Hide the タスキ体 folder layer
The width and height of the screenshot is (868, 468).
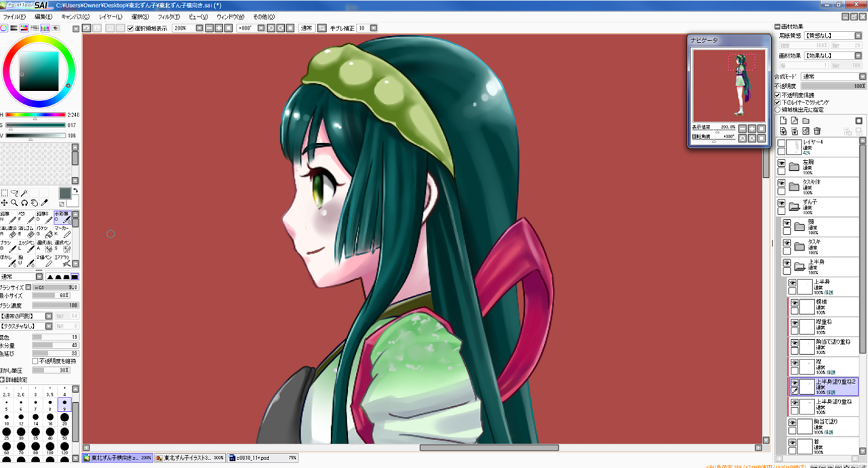781,182
